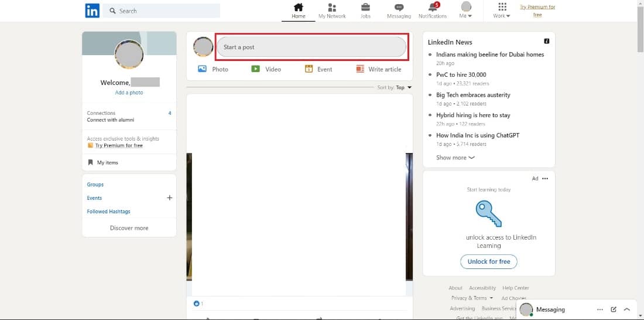
Task: Click the Write article icon
Action: click(360, 69)
